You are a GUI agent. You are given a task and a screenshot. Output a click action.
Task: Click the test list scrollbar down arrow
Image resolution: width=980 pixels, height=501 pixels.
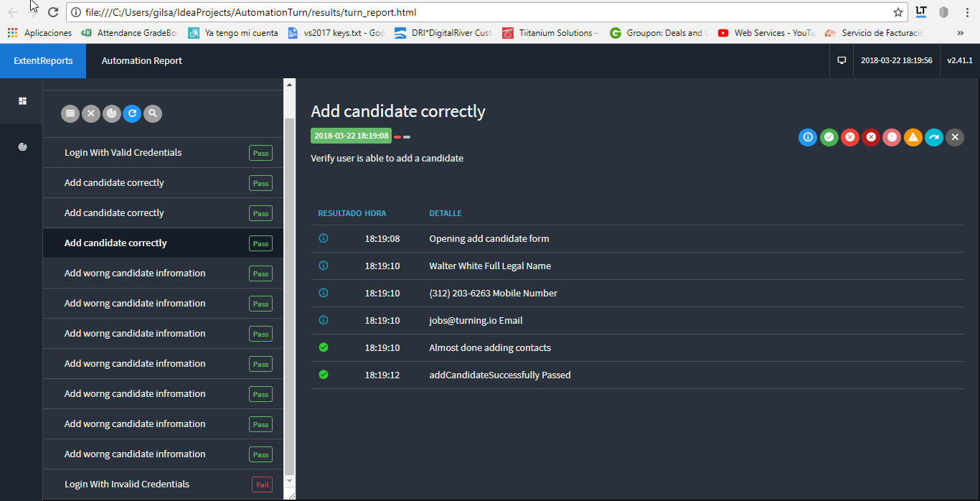point(290,480)
